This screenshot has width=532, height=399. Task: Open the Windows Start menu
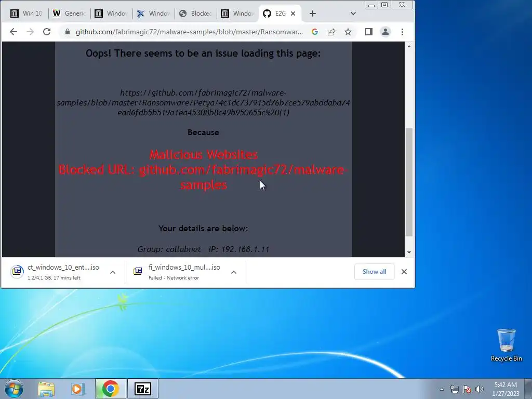14,389
